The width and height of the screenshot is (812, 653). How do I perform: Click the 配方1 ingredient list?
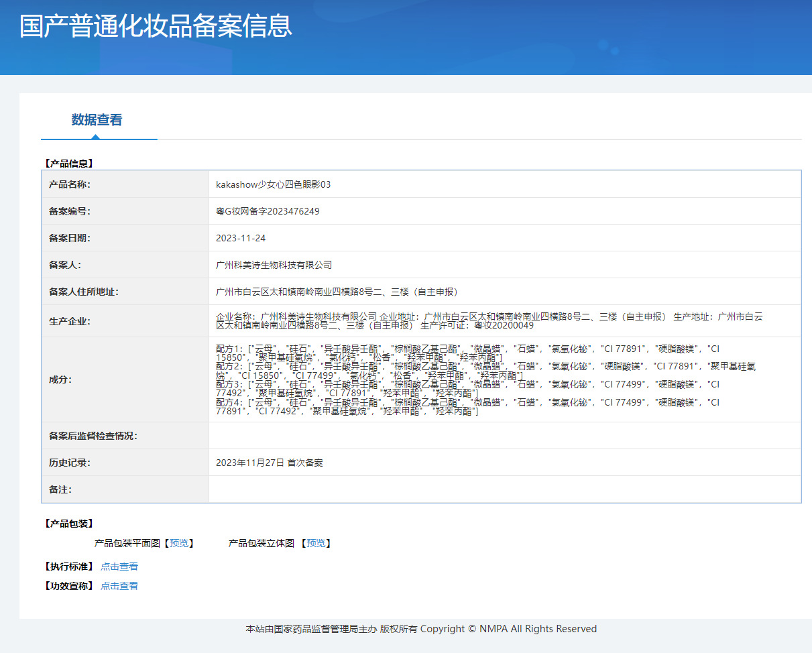point(467,353)
